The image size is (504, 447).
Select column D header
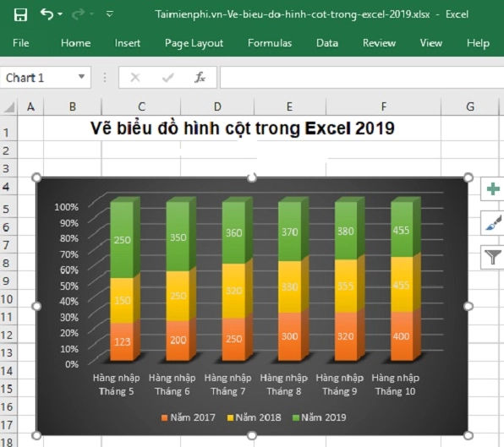tap(217, 106)
